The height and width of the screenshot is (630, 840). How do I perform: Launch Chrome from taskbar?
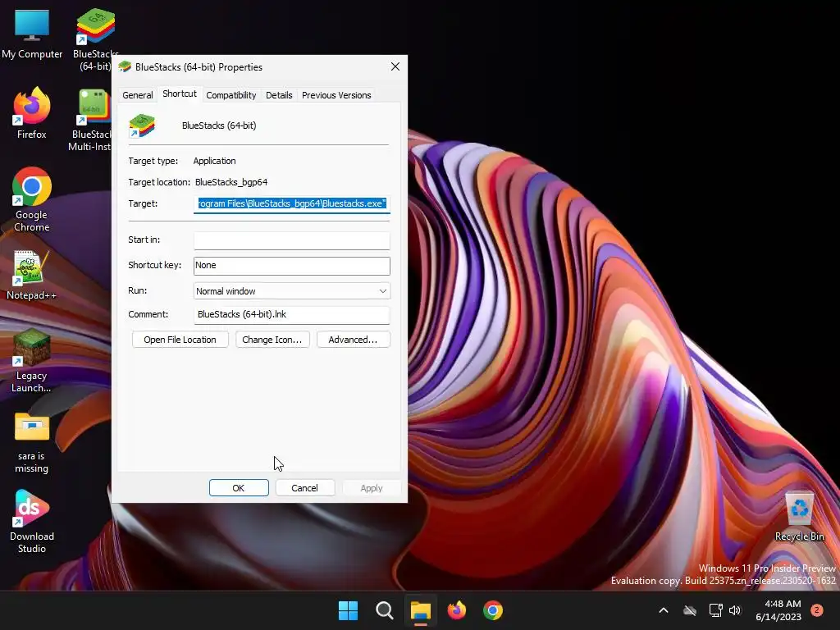493,610
